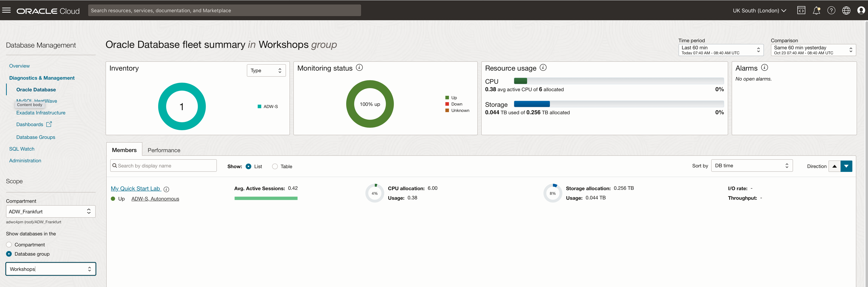The width and height of the screenshot is (868, 287).
Task: Open the language globe icon
Action: (x=846, y=10)
